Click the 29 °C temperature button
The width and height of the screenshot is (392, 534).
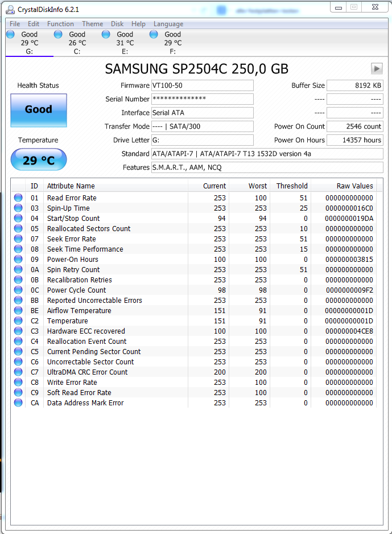point(39,160)
